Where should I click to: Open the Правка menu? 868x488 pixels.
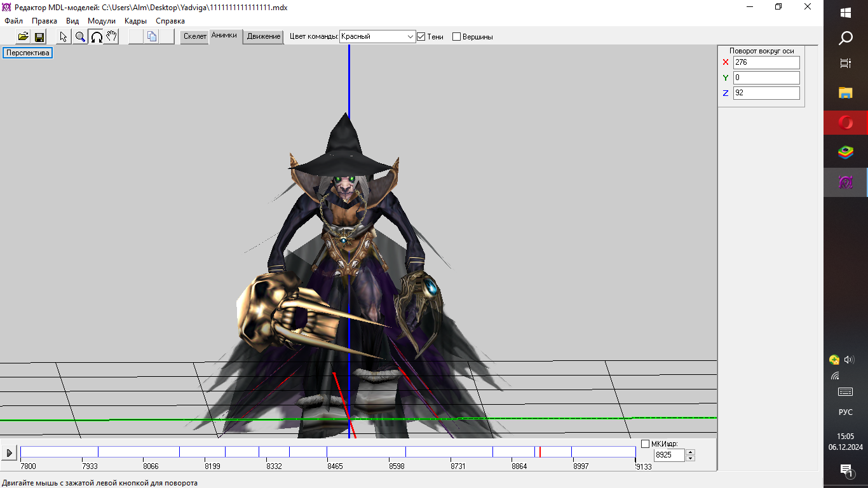44,21
